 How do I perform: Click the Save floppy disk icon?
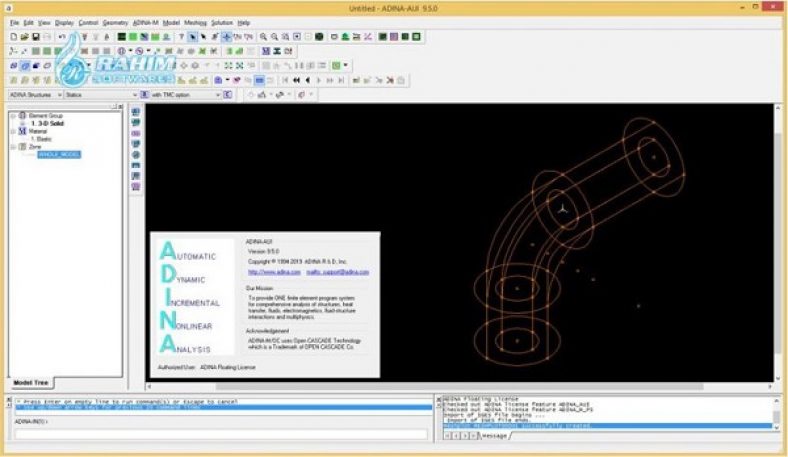(36, 37)
